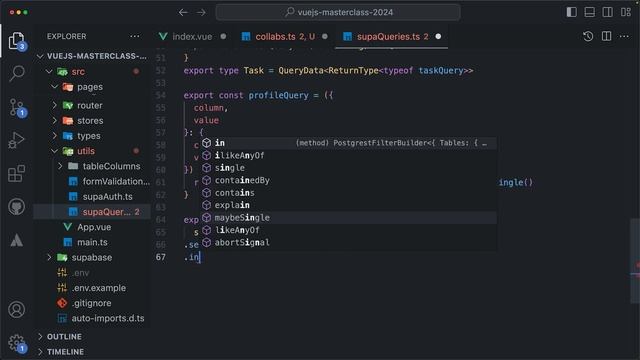Choose the maybeSingle suggestion

tap(349, 218)
